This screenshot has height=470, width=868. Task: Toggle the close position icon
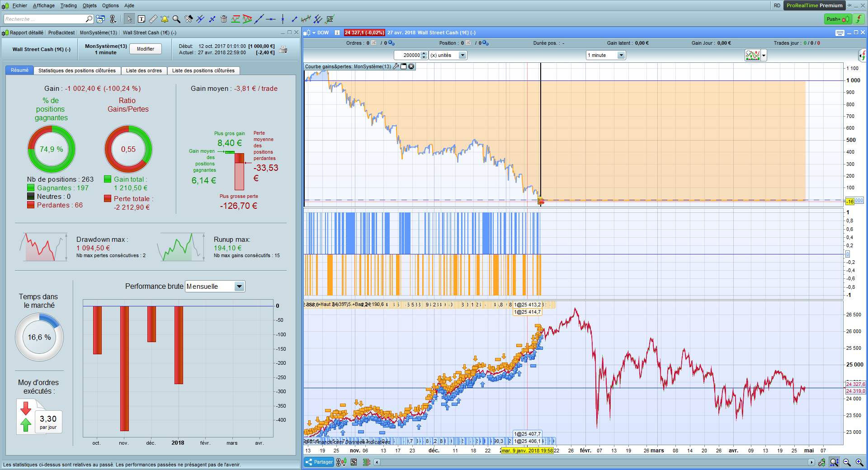tap(468, 43)
